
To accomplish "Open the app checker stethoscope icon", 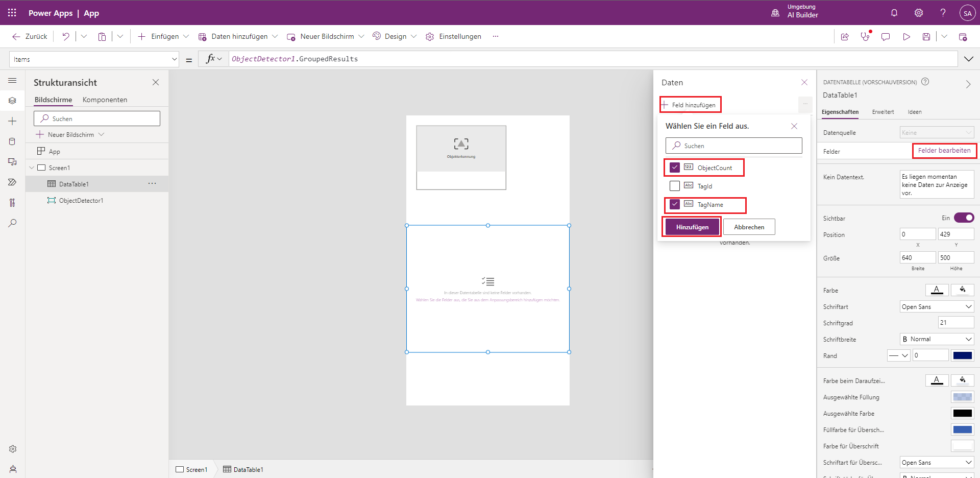I will click(865, 37).
